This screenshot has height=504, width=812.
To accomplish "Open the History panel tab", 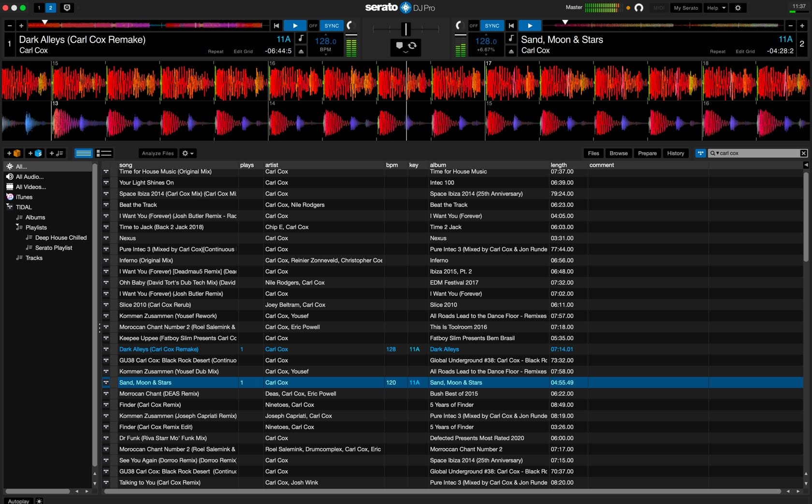I will (x=675, y=153).
